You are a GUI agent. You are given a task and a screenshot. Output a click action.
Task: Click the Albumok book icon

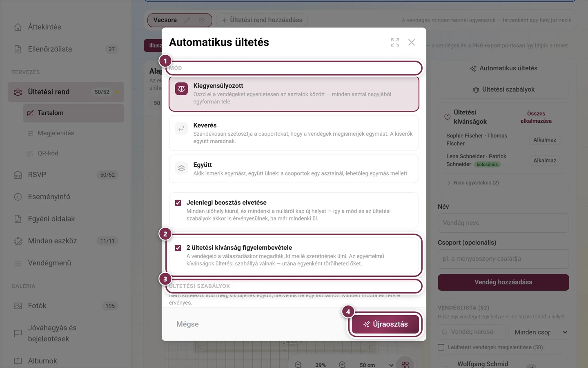[x=18, y=361]
